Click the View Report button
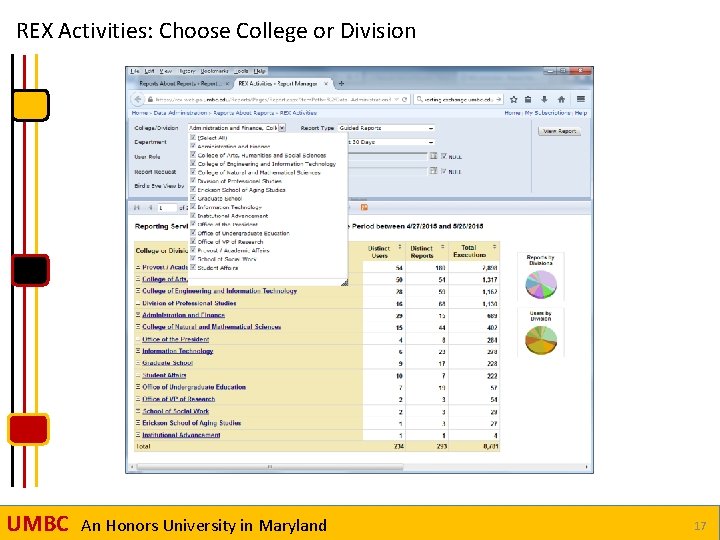 (559, 131)
